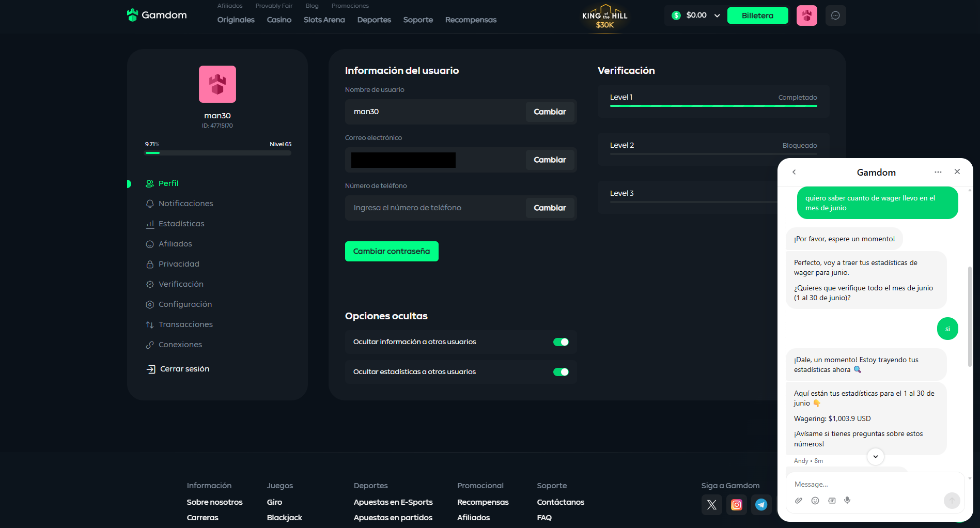980x528 pixels.
Task: Open Carreras footer link
Action: [203, 518]
